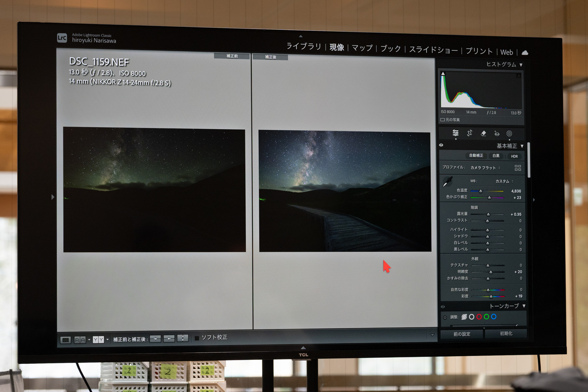Select the Edit sliders tool icon
Viewport: 588px width, 392px height.
click(x=455, y=133)
